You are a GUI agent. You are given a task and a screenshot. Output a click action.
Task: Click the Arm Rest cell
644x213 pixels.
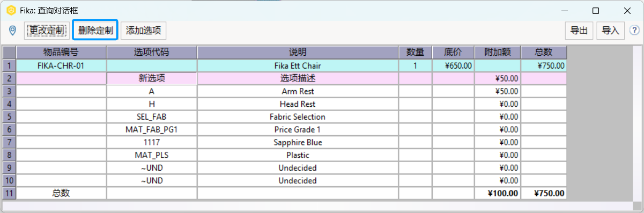click(298, 91)
